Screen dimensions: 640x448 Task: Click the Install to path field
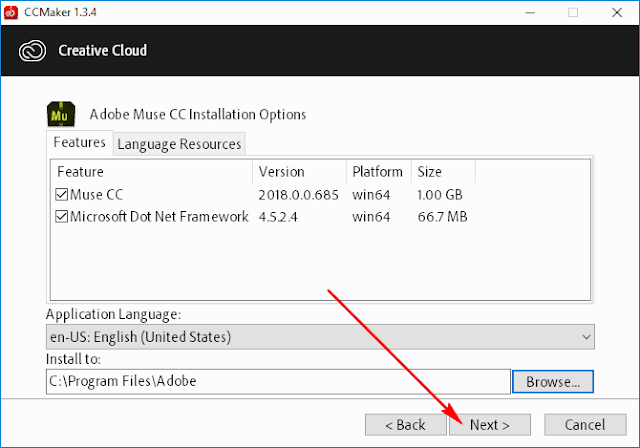click(x=278, y=381)
